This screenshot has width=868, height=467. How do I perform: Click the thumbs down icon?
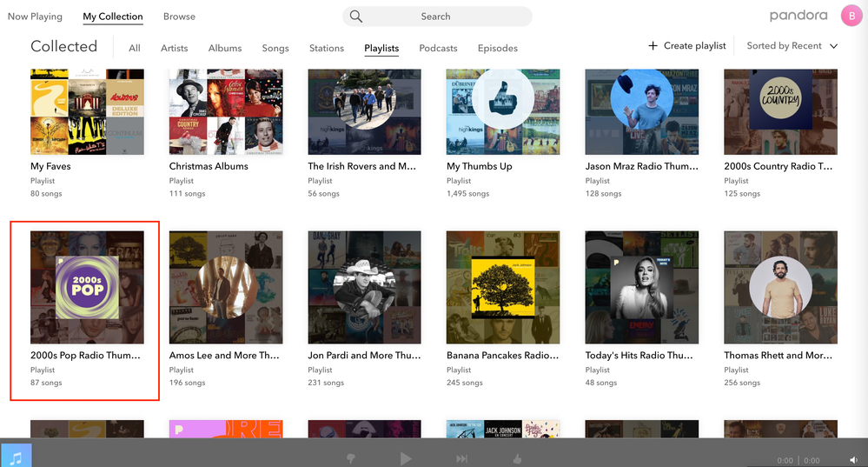[351, 458]
